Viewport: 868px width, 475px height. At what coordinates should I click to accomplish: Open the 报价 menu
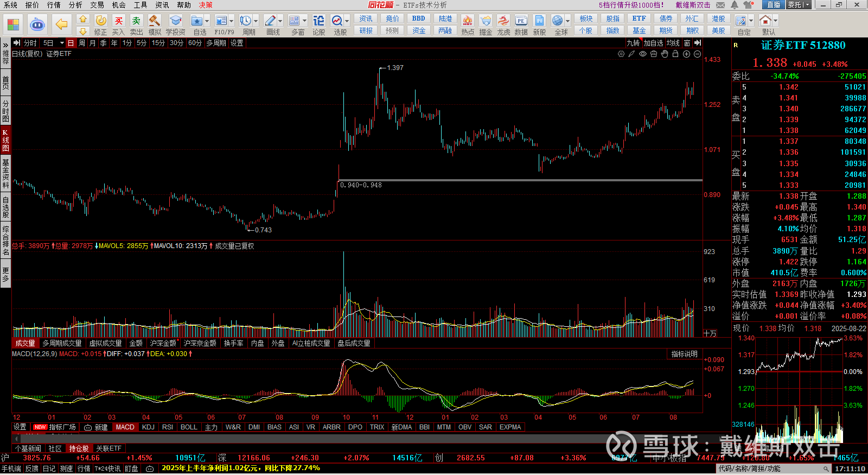[32, 5]
